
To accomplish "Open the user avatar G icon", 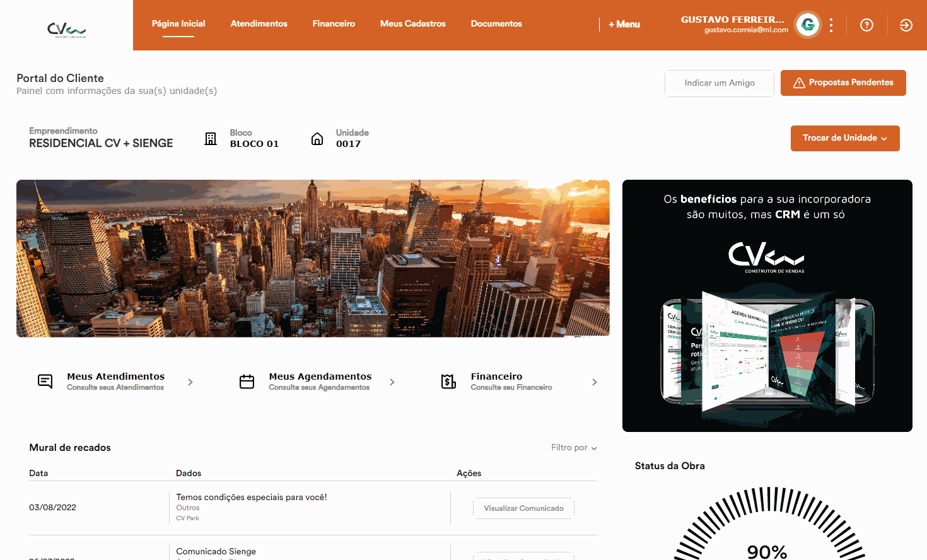I will click(808, 25).
